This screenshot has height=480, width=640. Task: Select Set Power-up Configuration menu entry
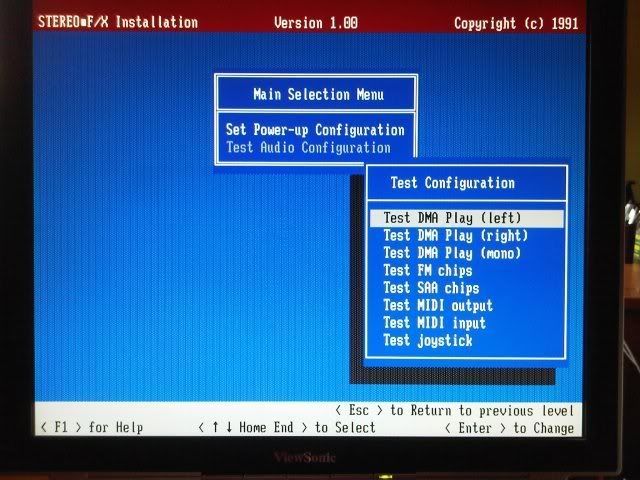tap(315, 130)
